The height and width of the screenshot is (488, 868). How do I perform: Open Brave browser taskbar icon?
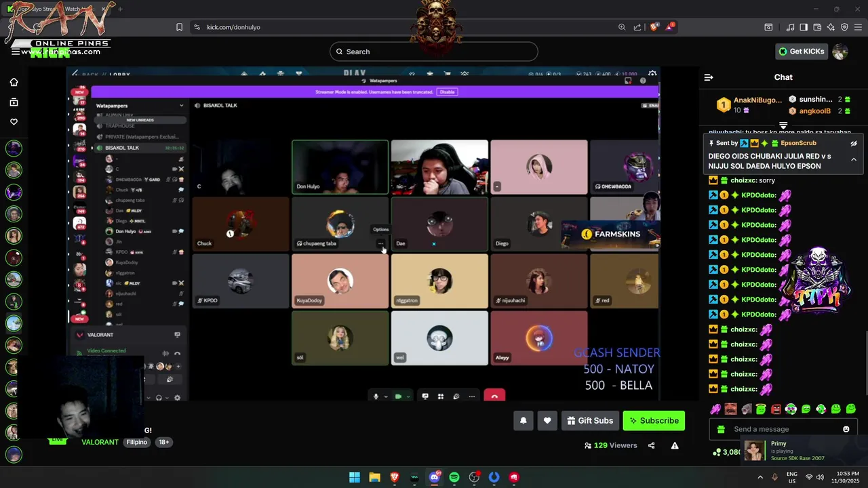[x=395, y=477]
